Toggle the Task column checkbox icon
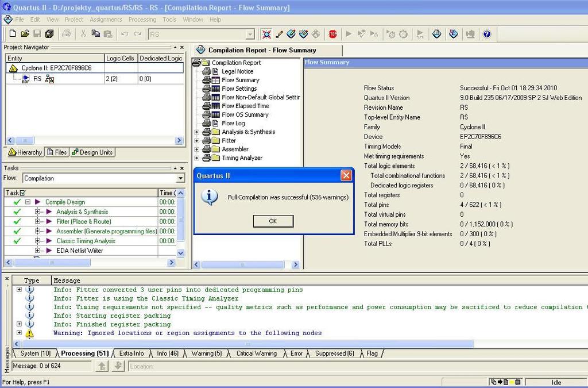Viewport: 588px width, 388px height. point(22,193)
